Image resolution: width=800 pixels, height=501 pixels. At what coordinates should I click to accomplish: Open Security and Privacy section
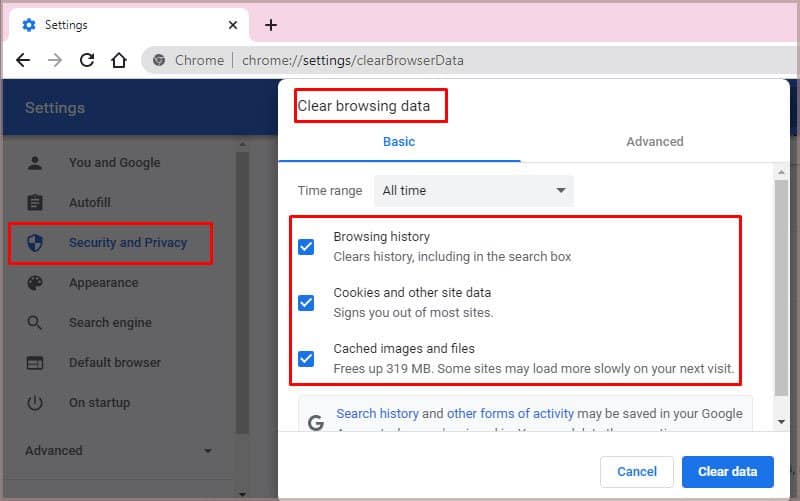(x=128, y=243)
